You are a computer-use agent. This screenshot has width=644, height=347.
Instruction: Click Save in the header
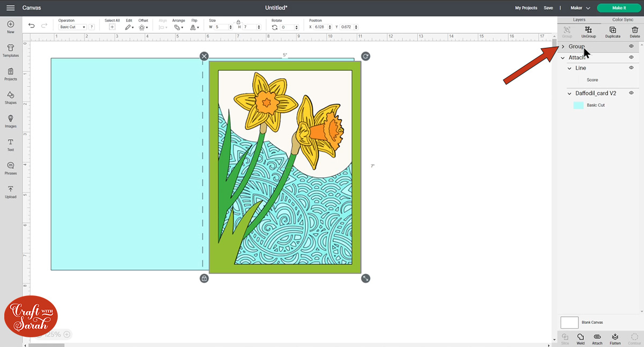pyautogui.click(x=548, y=8)
